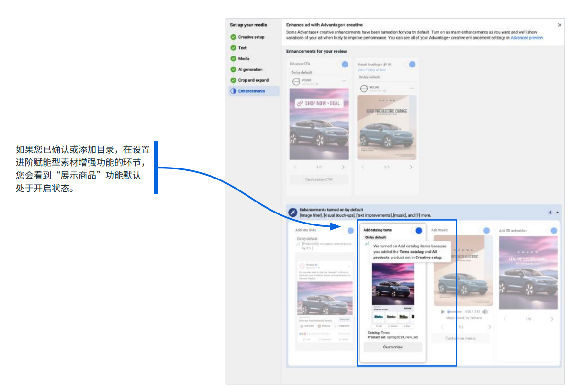Open three-dot menu on Enhance CTA preview
Image resolution: width=572 pixels, height=392 pixels.
pyautogui.click(x=344, y=81)
